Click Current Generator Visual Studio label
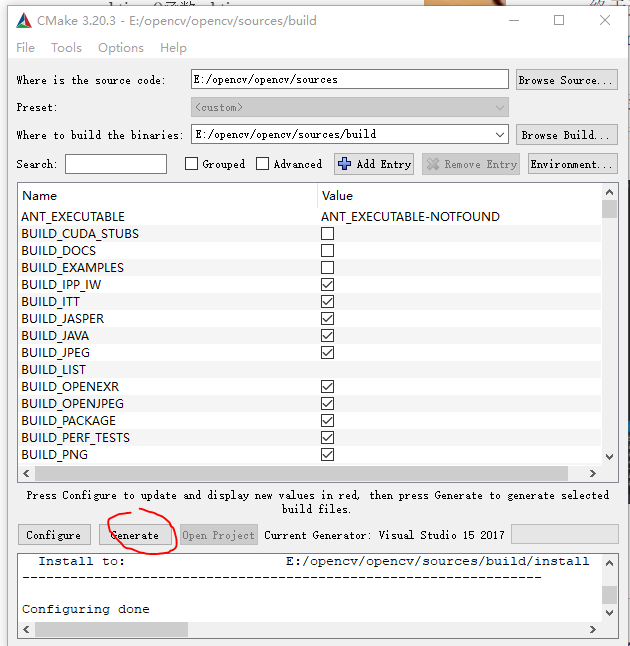This screenshot has width=630, height=646. (384, 535)
